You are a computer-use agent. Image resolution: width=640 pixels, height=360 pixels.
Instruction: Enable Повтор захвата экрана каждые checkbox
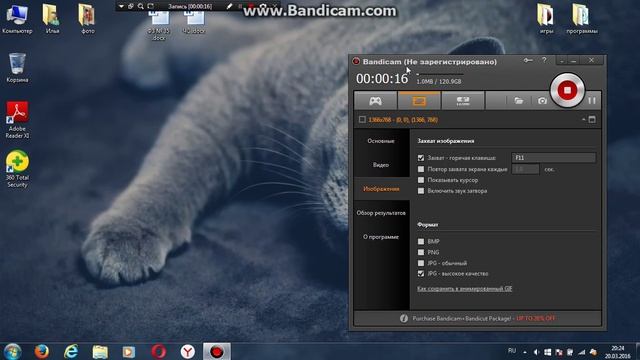(x=421, y=169)
